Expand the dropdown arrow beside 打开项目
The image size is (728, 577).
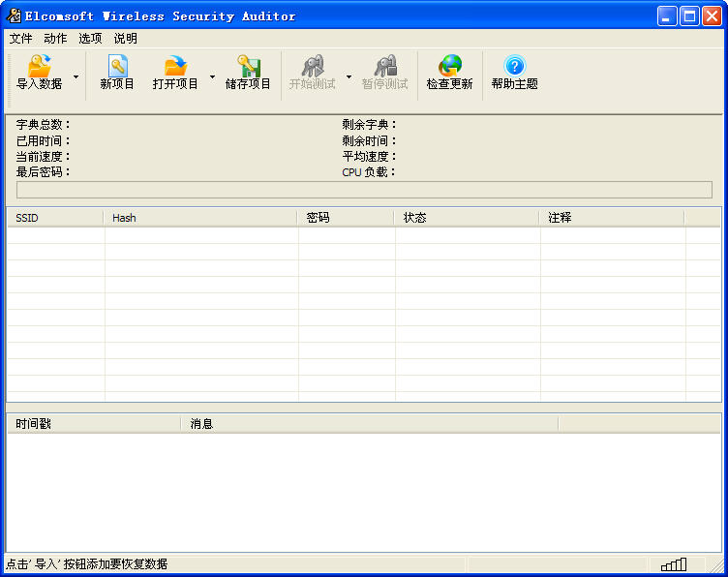point(212,76)
